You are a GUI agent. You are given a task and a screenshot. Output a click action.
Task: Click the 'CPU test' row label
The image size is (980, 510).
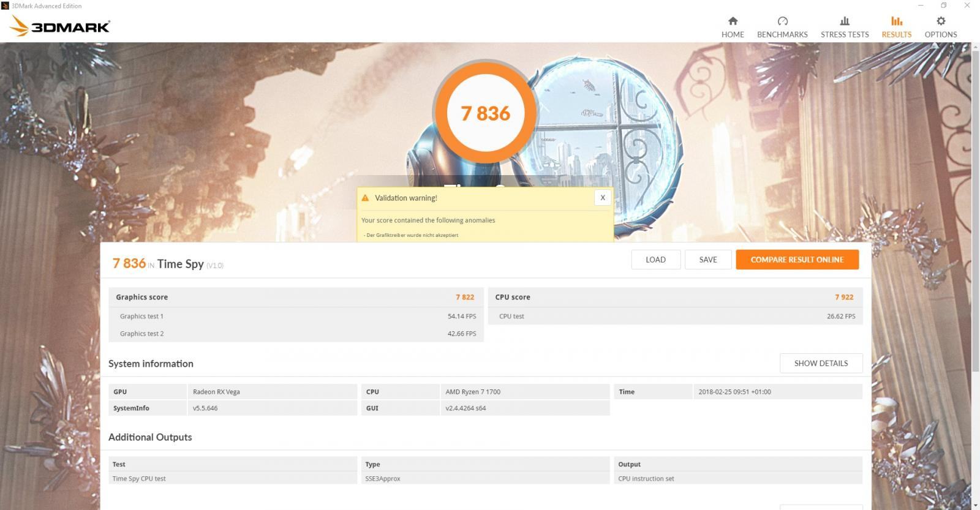[x=511, y=317]
